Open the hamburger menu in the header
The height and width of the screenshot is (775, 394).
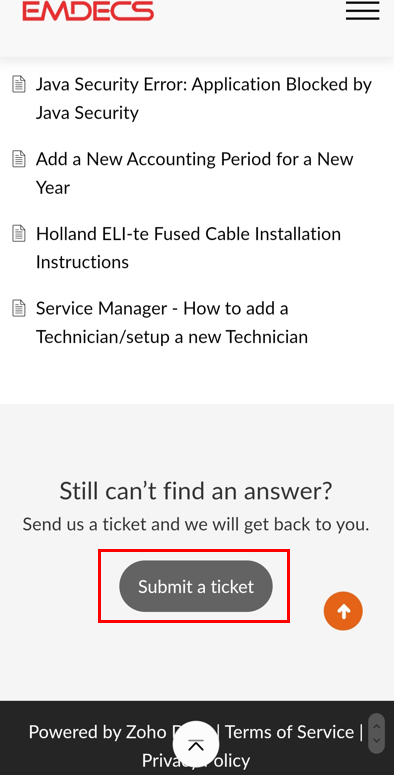pos(362,10)
